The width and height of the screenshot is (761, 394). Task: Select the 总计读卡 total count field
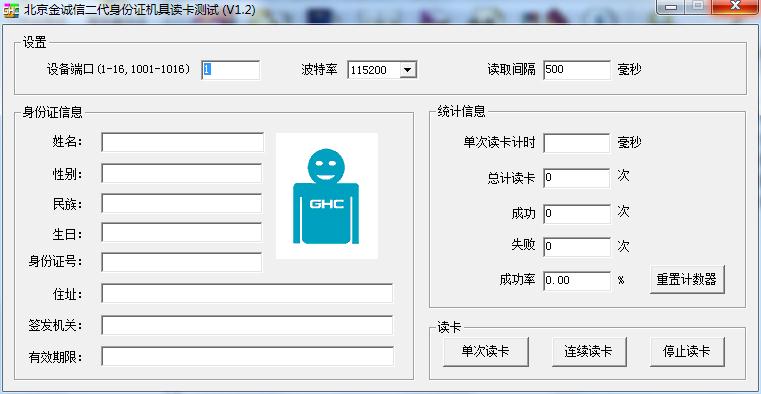577,178
